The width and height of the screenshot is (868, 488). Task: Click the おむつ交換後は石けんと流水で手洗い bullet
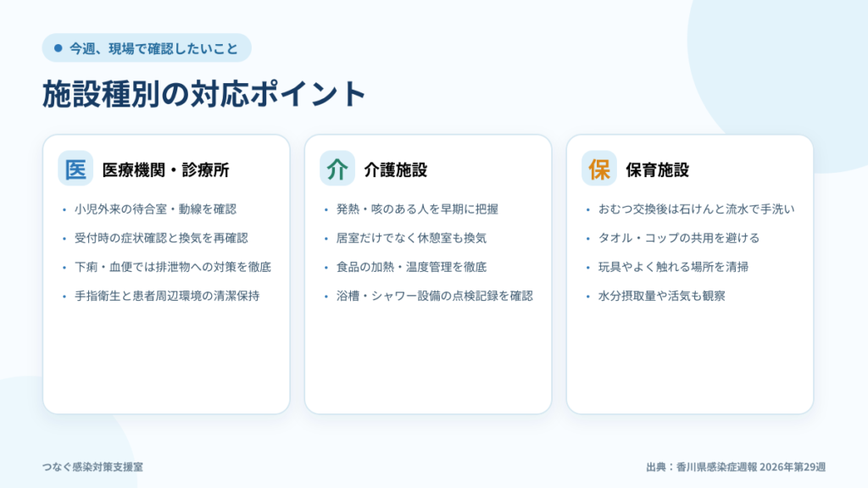click(x=697, y=209)
